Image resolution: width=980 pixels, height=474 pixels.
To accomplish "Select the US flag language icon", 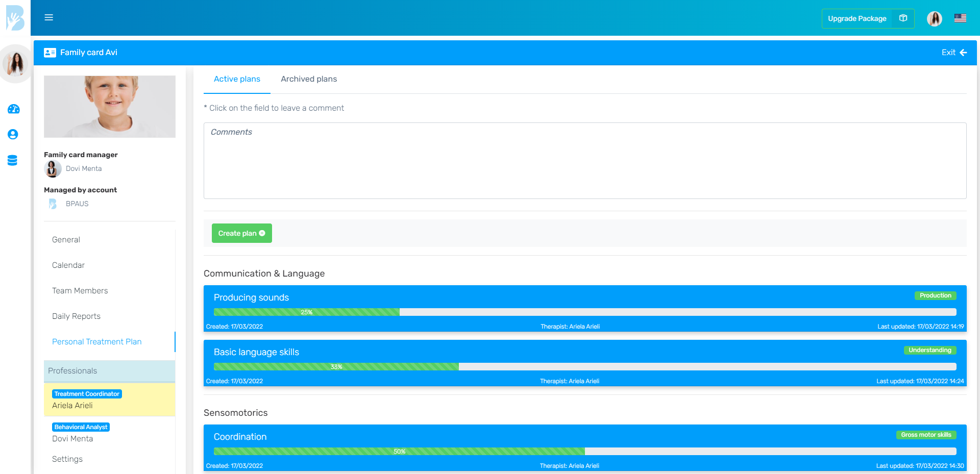I will (x=960, y=18).
